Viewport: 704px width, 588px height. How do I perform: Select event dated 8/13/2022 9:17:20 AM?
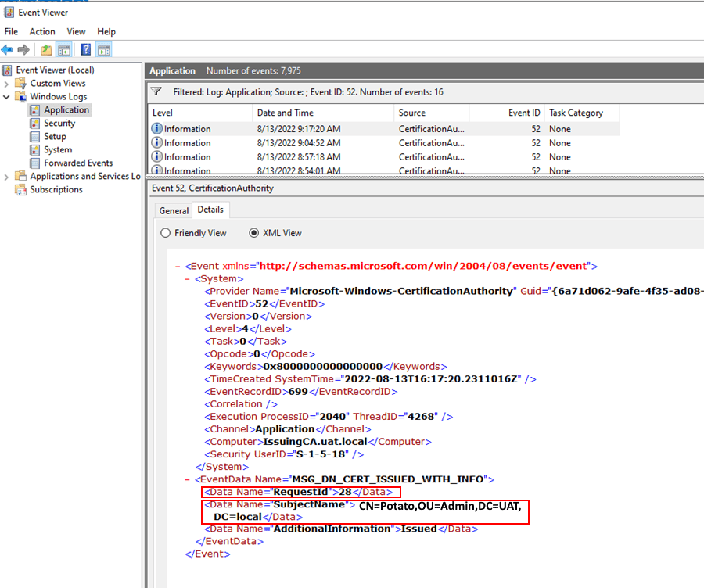point(384,129)
